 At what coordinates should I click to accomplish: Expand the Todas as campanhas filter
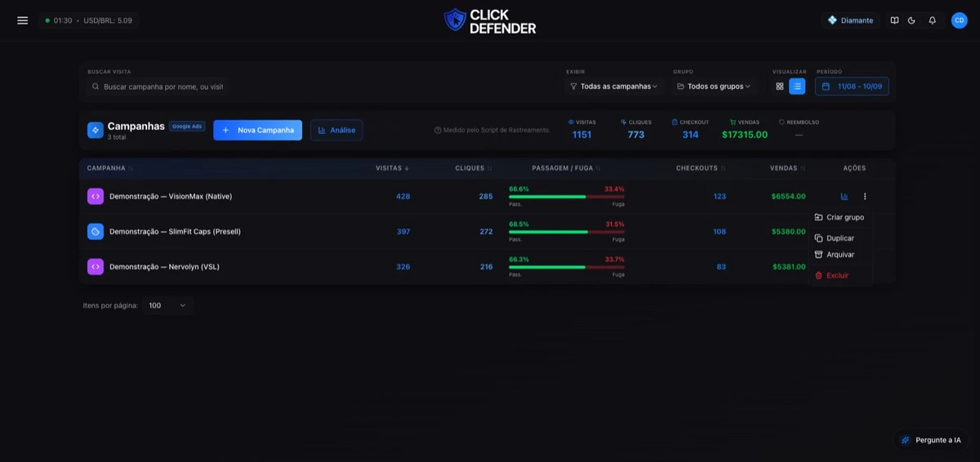[x=613, y=87]
